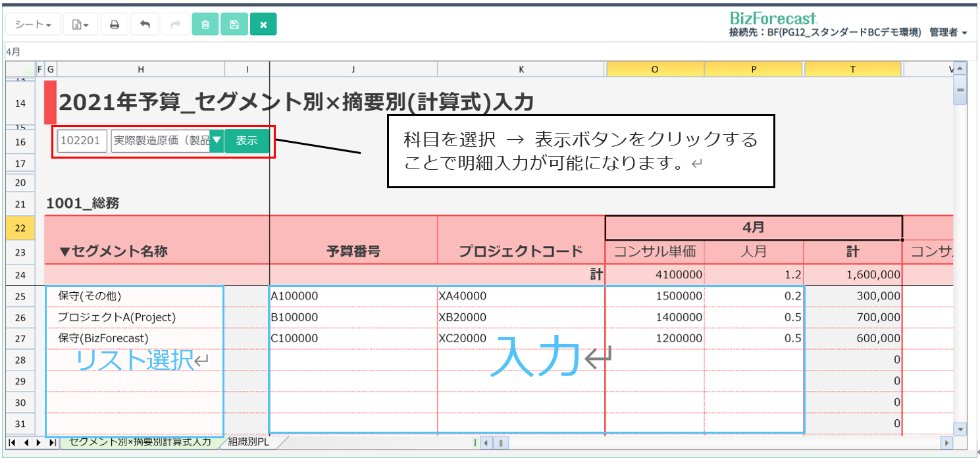Viewport: 980px width, 458px height.
Task: Click the 102201 account code field
Action: (x=82, y=141)
